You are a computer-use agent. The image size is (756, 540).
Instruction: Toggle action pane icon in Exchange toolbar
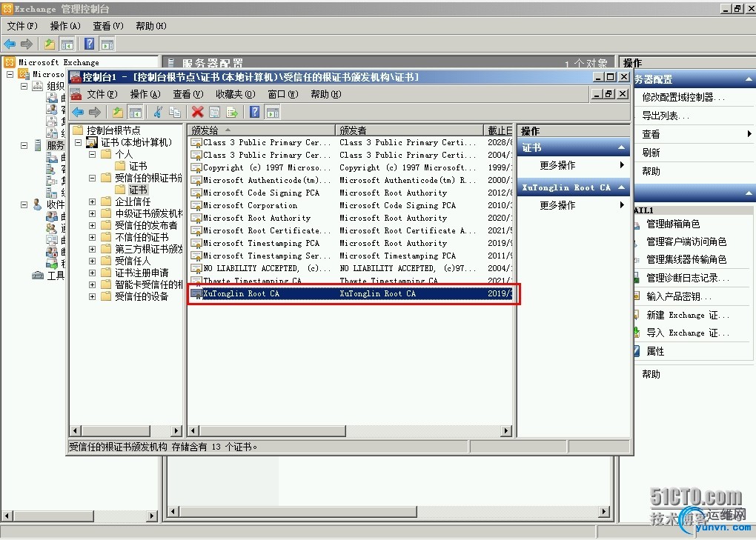click(x=107, y=44)
